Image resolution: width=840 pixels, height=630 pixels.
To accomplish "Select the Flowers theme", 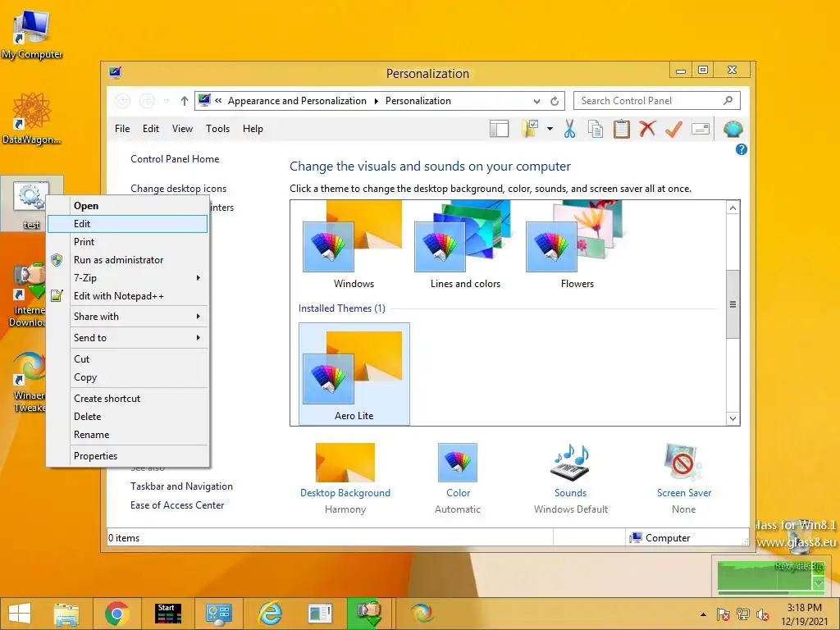I will point(577,245).
